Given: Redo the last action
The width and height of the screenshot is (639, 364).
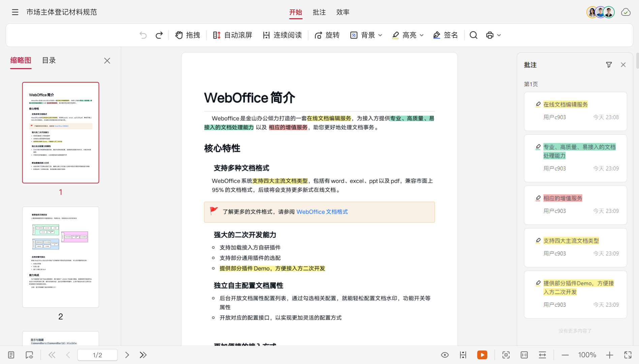Looking at the screenshot, I should pyautogui.click(x=159, y=35).
